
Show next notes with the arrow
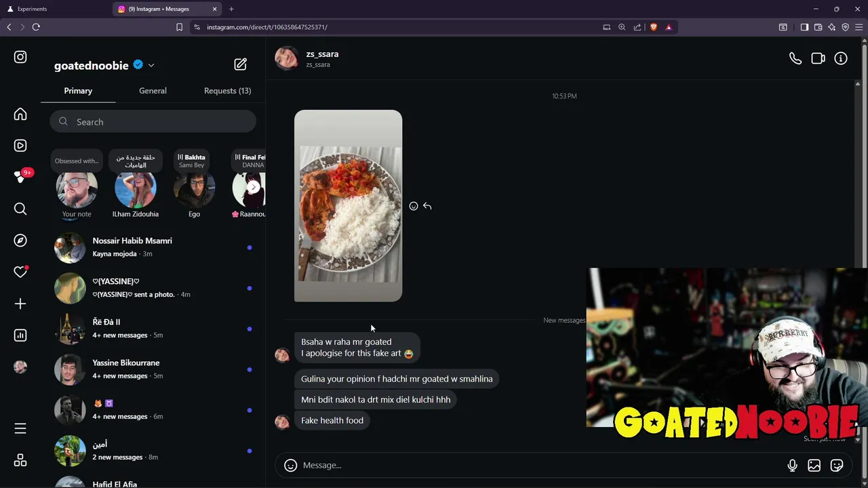tap(254, 188)
